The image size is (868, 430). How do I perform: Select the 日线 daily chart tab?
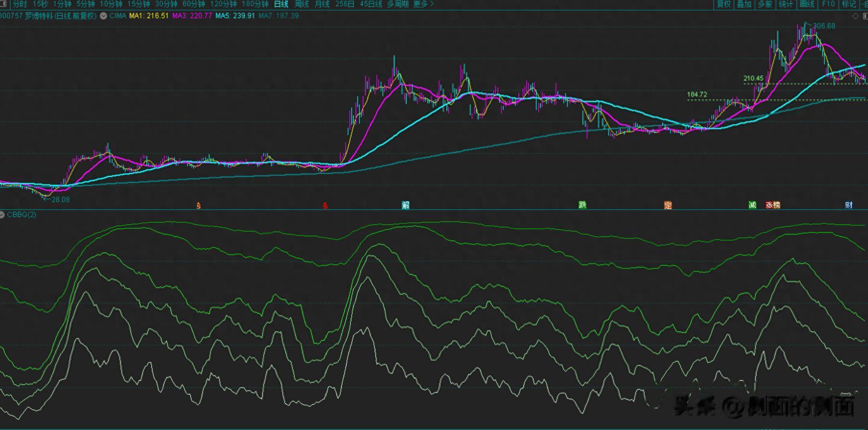click(x=281, y=4)
